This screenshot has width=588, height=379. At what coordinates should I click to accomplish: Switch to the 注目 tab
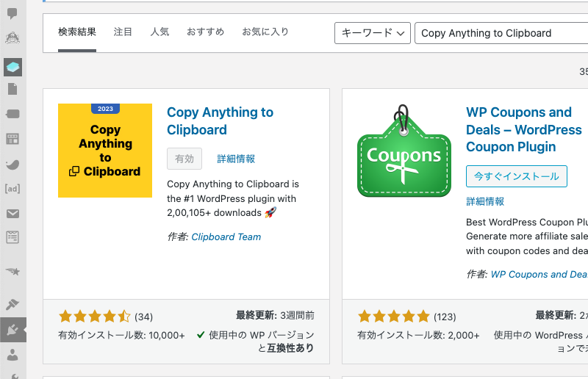(x=123, y=32)
